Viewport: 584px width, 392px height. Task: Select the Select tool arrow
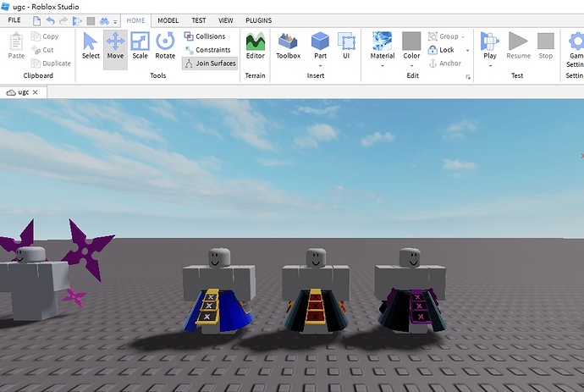[x=91, y=46]
